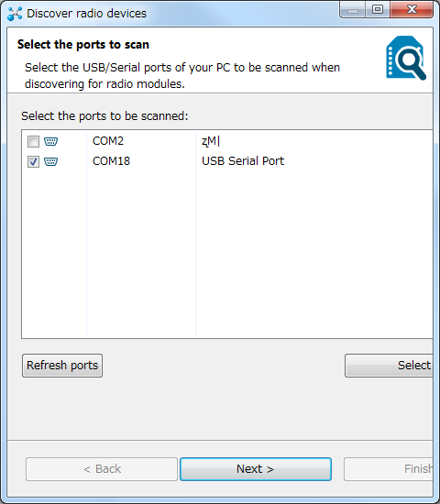
Task: Click the garbled COM2 description text
Action: tap(211, 141)
